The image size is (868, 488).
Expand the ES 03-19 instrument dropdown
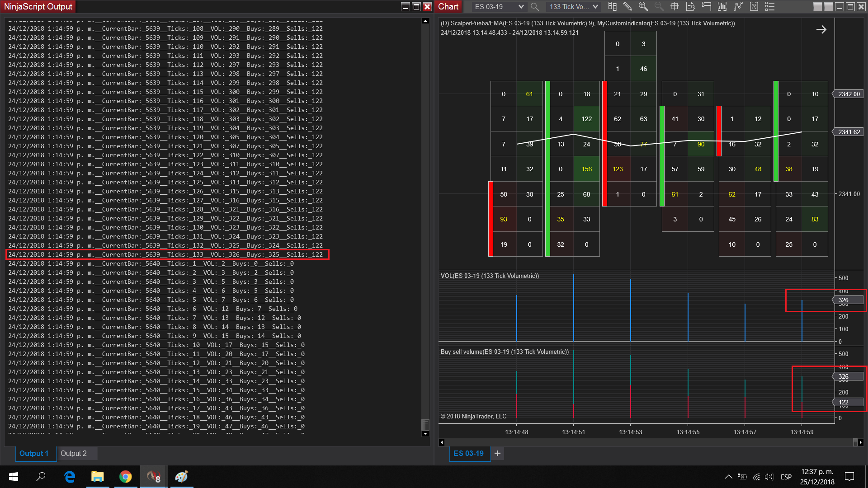pos(521,7)
